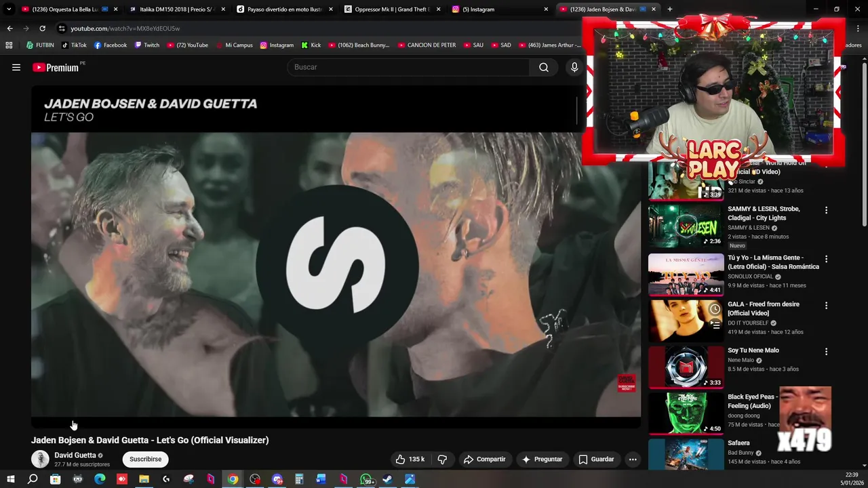Open a new browser tab

point(670,9)
